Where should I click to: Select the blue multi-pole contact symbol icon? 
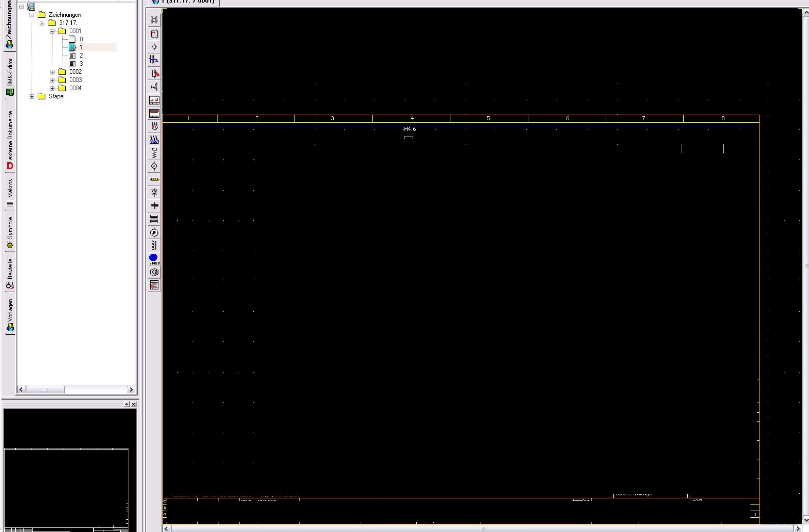pyautogui.click(x=154, y=60)
